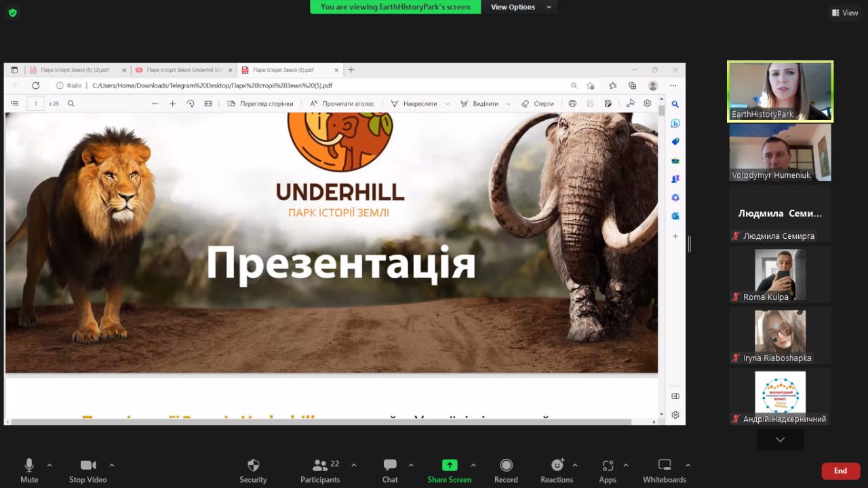Click the green encryption shield icon
868x488 pixels.
12,12
